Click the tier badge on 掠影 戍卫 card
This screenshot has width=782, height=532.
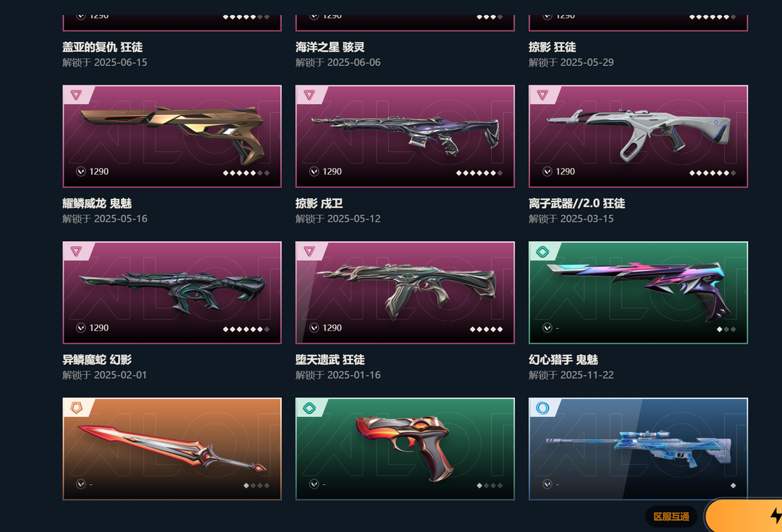[x=309, y=95]
